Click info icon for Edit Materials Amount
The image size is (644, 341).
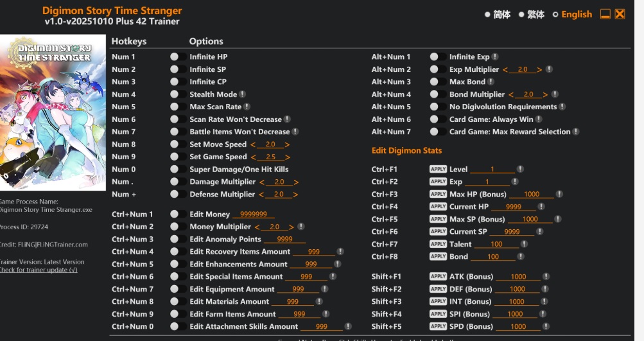(x=318, y=301)
